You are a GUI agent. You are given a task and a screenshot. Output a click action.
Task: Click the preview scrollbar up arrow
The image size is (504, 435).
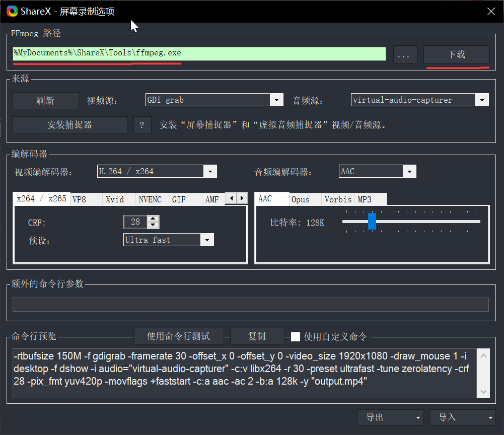483,355
